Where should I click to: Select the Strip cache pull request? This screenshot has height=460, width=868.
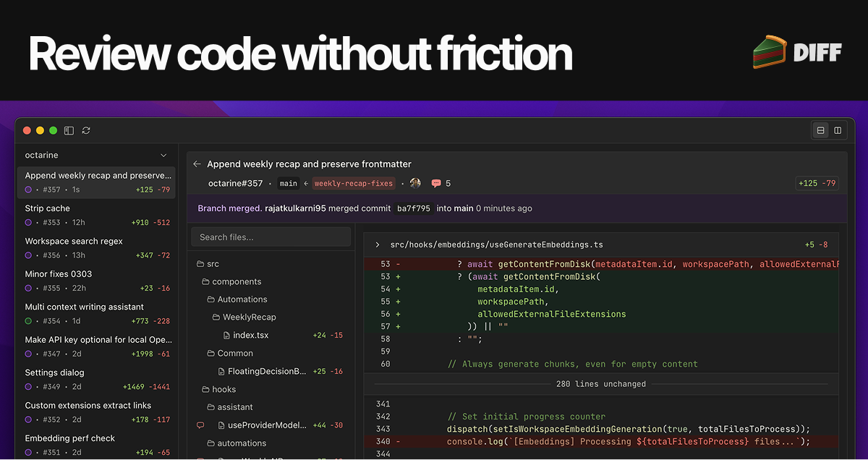(x=95, y=216)
